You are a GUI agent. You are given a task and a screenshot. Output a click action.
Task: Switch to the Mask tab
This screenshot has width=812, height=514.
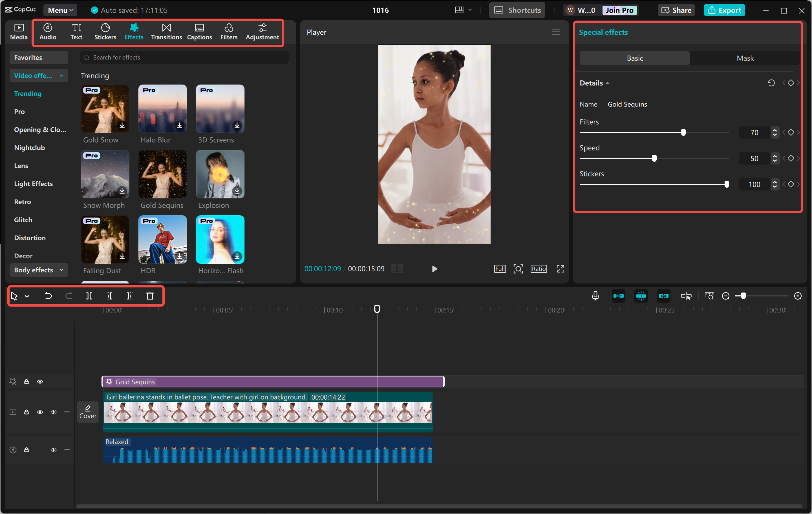click(745, 58)
